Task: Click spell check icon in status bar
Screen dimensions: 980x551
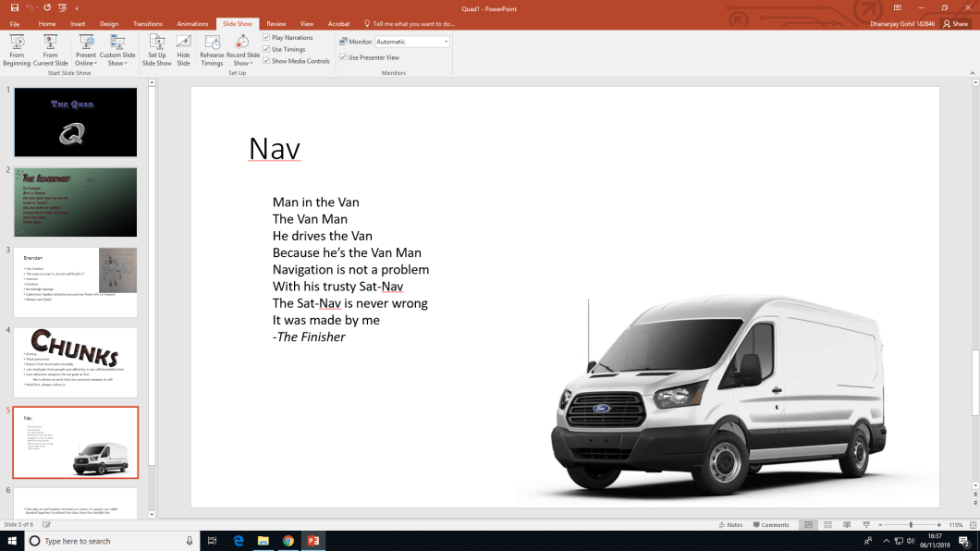Action: [46, 525]
